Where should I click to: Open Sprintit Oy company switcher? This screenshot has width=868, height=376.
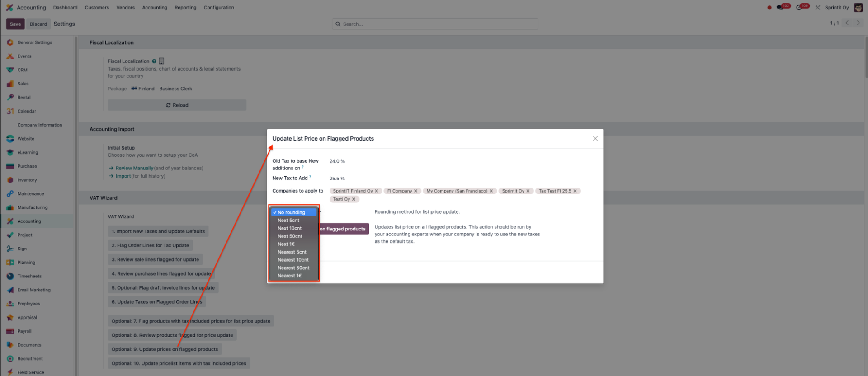(x=837, y=8)
